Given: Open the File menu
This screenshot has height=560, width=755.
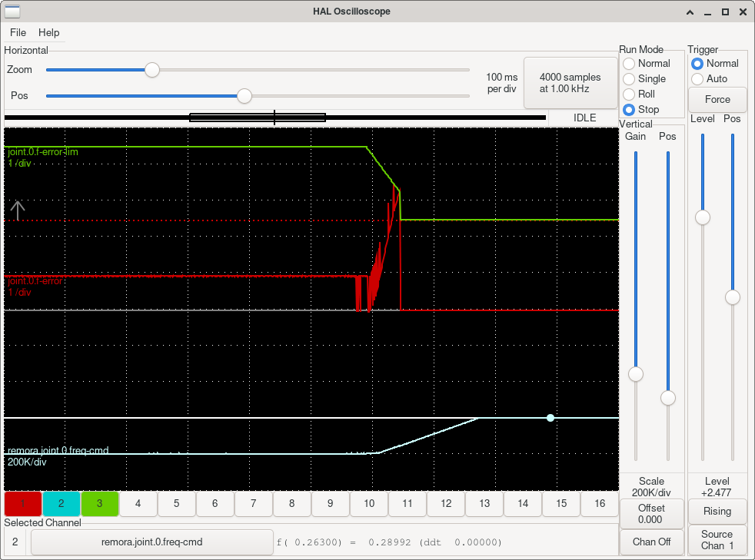Looking at the screenshot, I should click(x=18, y=33).
